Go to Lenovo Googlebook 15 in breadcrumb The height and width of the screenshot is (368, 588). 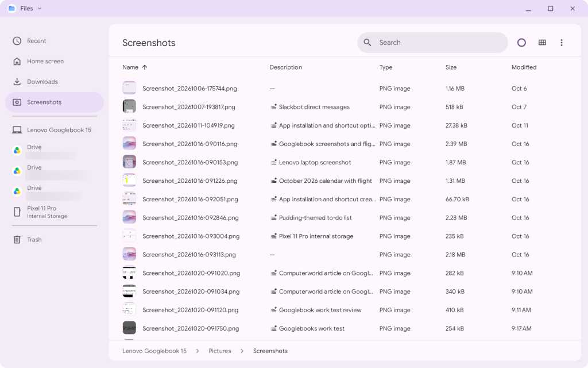[154, 351]
